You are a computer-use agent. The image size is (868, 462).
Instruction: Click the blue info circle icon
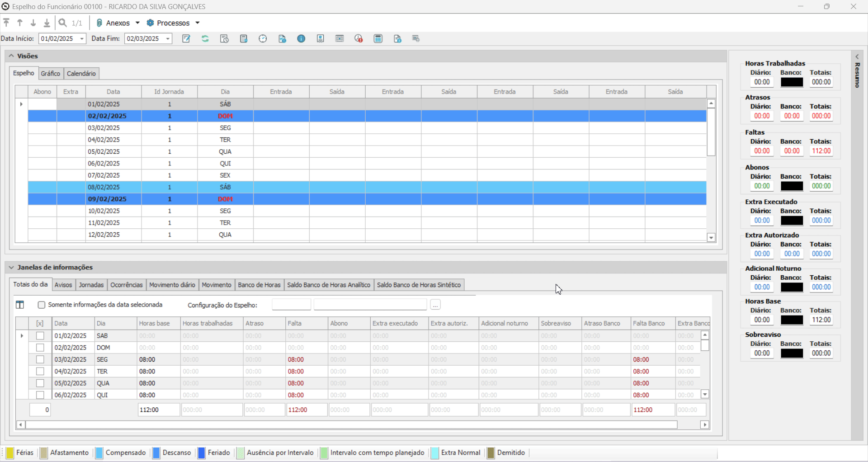click(301, 39)
